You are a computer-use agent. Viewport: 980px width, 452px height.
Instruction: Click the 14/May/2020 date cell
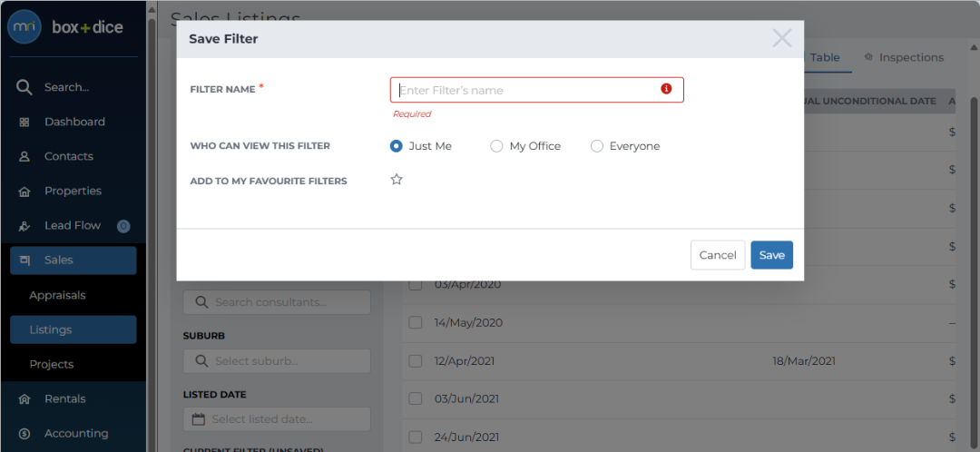[x=469, y=322]
